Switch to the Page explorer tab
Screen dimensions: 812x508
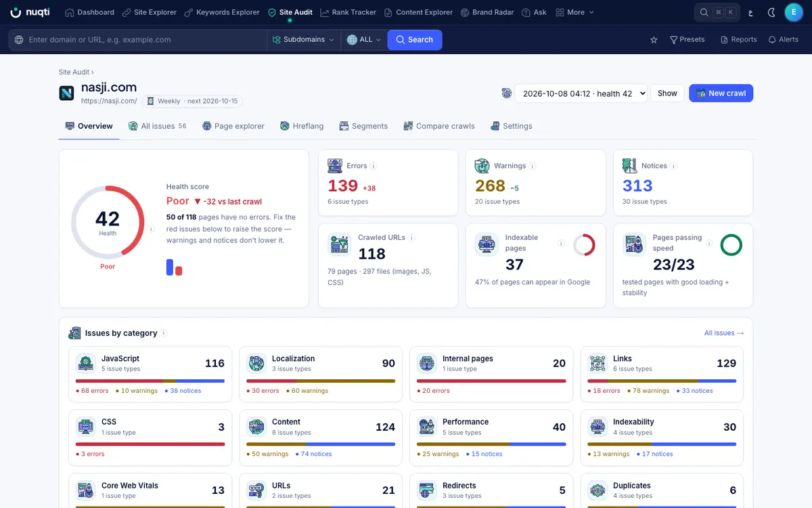click(x=233, y=126)
